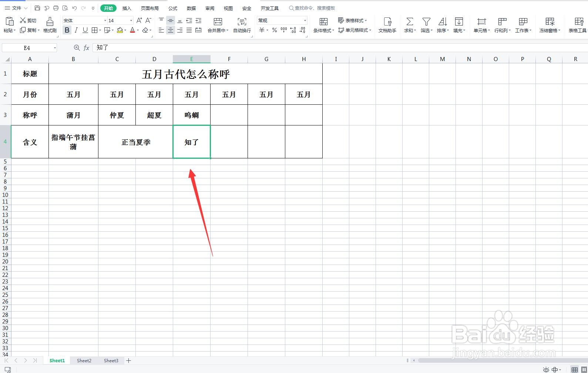Screen dimensions: 588x373
Task: Click Freeze Panes (冻结窗格) button
Action: 550,25
